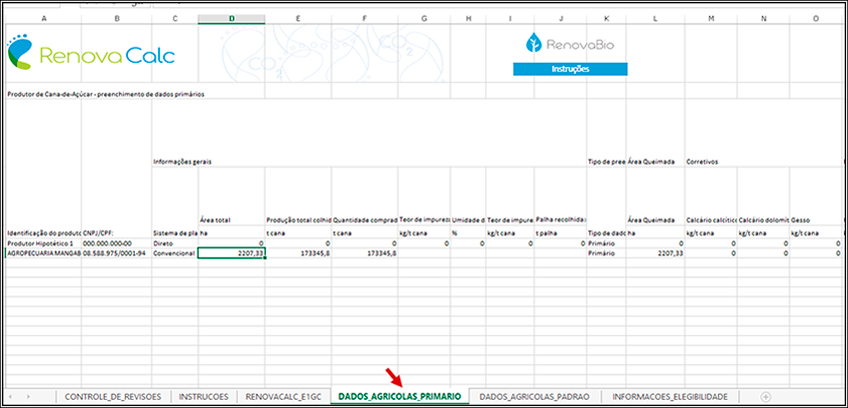The width and height of the screenshot is (848, 408).
Task: Select column L header
Action: pyautogui.click(x=655, y=18)
